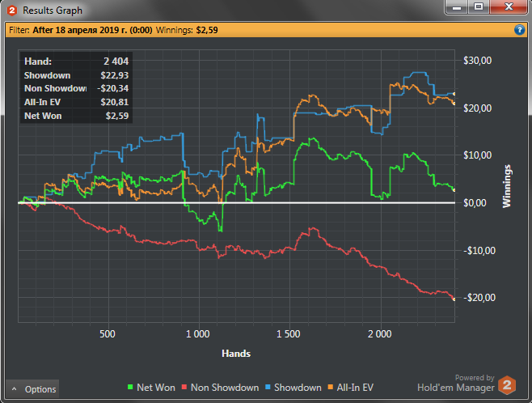
Task: Click the Hold'em Manager 2 logo badge
Action: click(x=507, y=385)
